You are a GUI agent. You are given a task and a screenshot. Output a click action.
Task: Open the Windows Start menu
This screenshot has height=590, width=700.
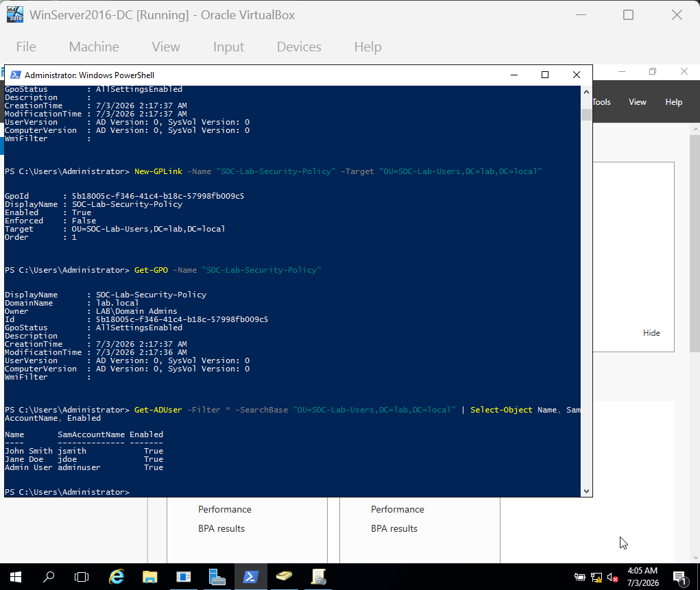pos(15,577)
